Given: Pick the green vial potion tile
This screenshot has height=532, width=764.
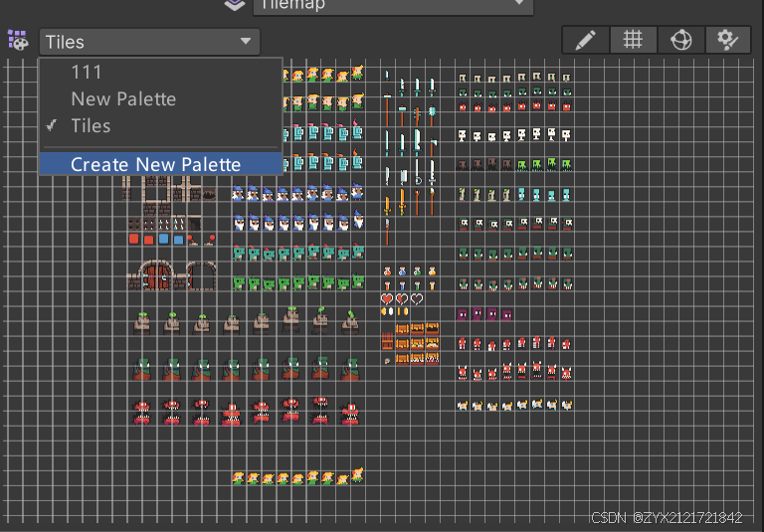Looking at the screenshot, I should pyautogui.click(x=417, y=285).
